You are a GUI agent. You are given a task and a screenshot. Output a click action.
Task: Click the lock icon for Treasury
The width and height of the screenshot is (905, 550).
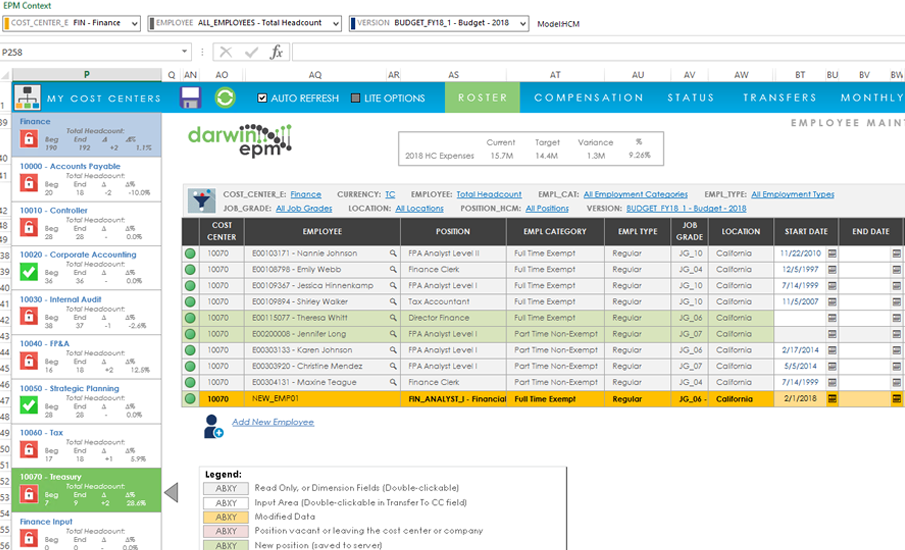tap(29, 494)
